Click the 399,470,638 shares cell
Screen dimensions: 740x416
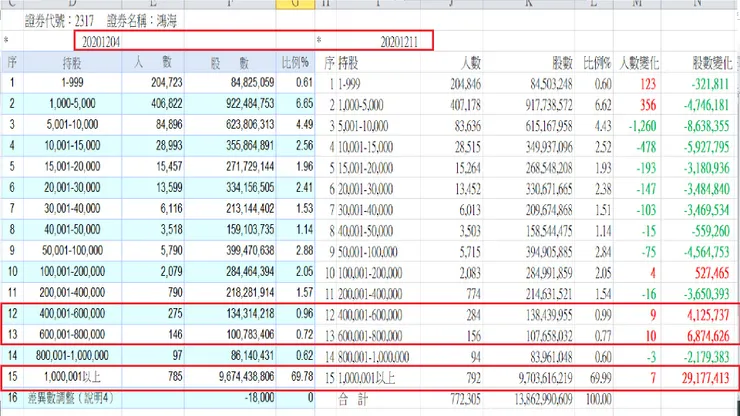[x=250, y=250]
